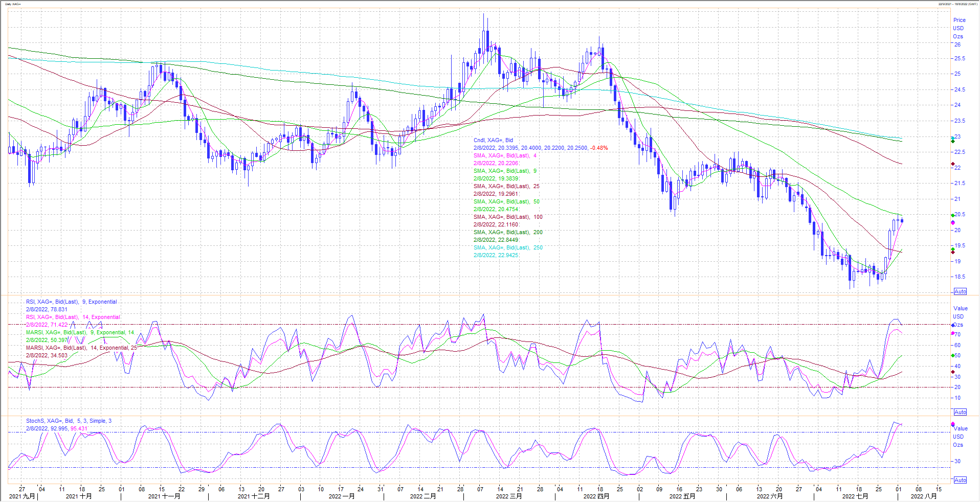The width and height of the screenshot is (980, 502).
Task: Select the 'SMA, XAG=, Bid(Last), 25' legend entry
Action: (506, 186)
